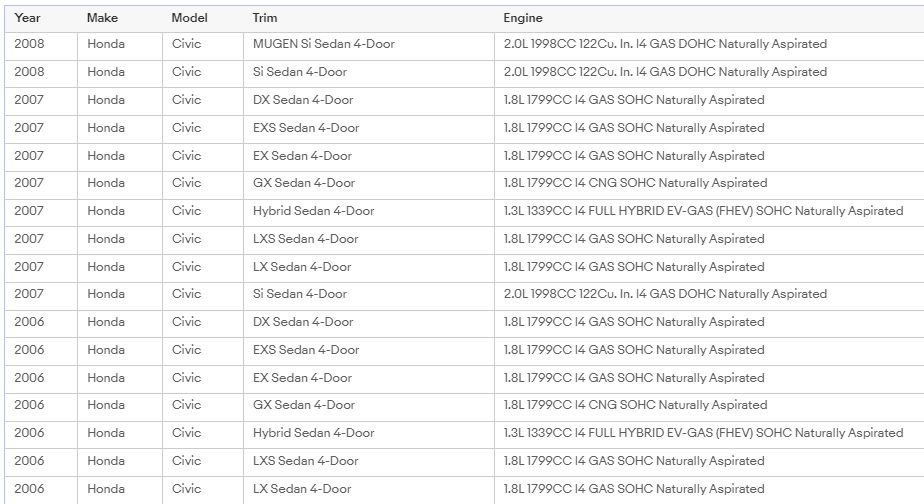Click the 2006 LXS Sedan 4-Door trim
Screen dimensions: 924x504
click(305, 461)
